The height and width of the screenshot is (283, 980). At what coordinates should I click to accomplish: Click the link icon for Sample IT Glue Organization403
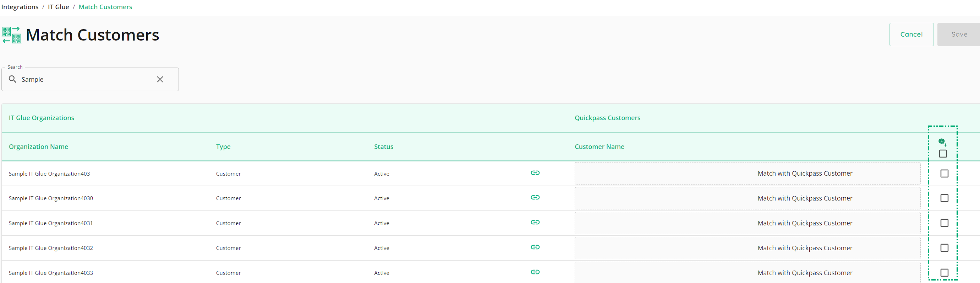[535, 173]
